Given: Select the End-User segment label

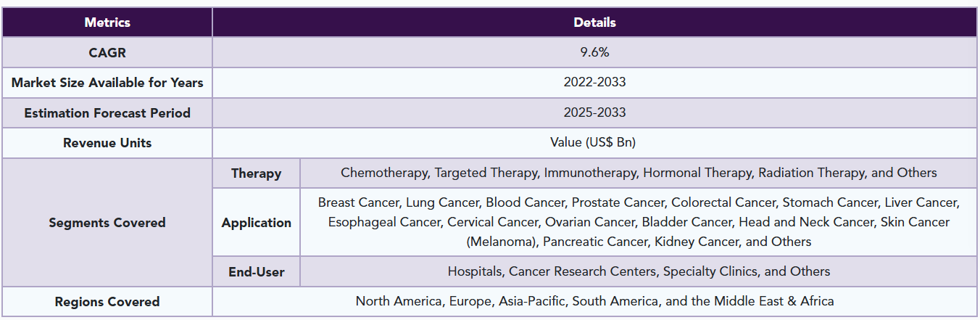Looking at the screenshot, I should [x=256, y=272].
